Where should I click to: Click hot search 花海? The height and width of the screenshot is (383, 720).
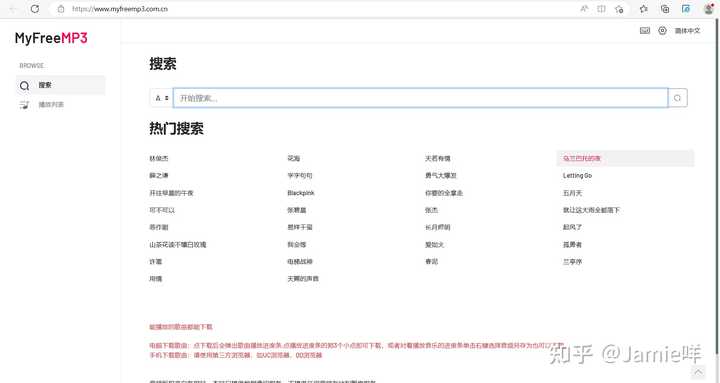click(x=294, y=158)
